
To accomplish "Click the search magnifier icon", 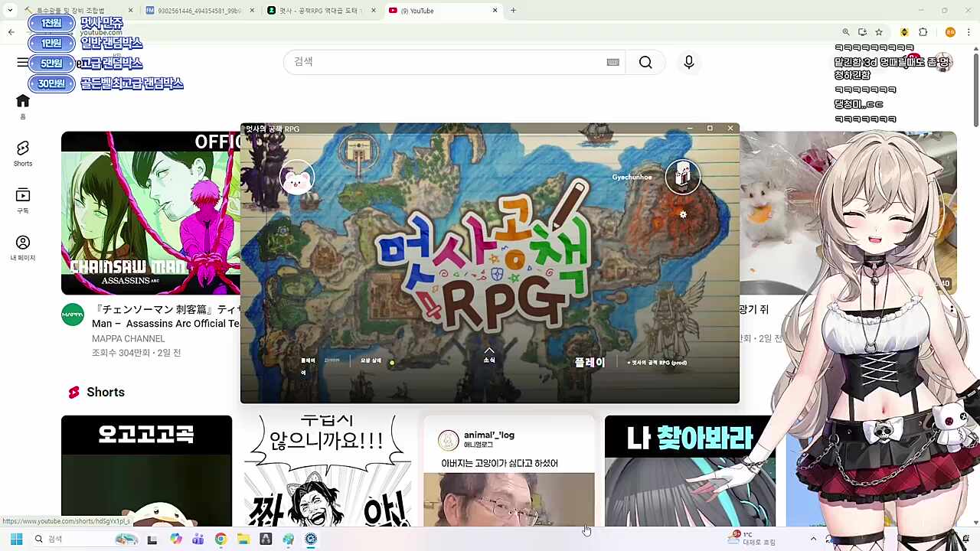I will (x=645, y=62).
